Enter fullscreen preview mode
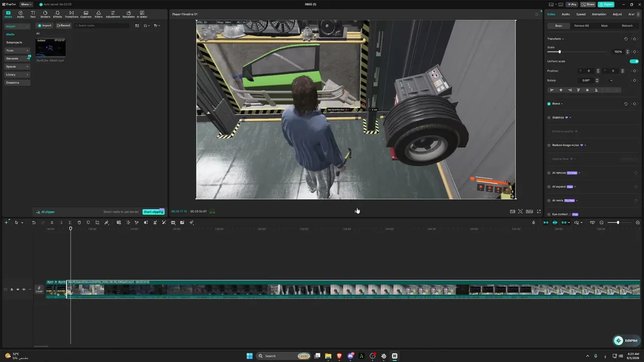 point(539,212)
